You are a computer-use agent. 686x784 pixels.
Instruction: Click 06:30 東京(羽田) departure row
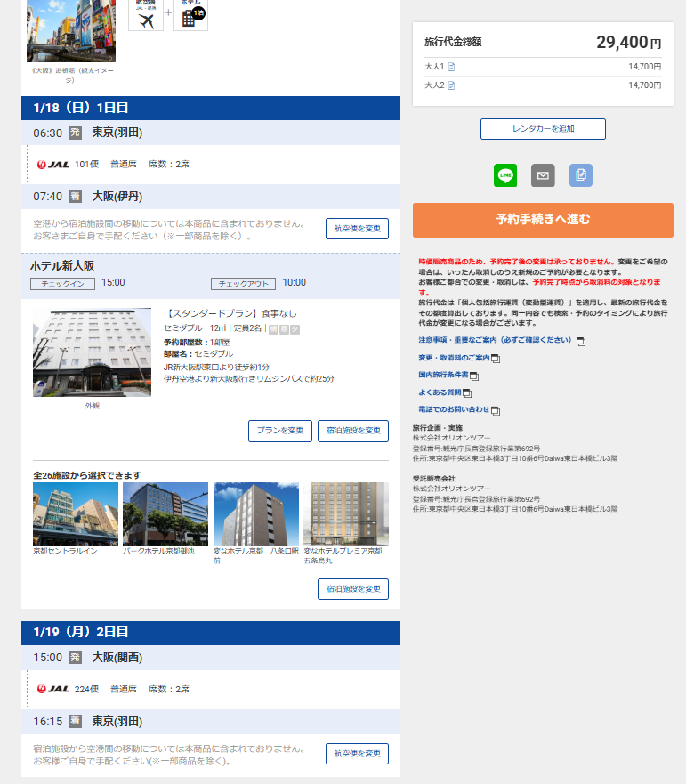(211, 133)
